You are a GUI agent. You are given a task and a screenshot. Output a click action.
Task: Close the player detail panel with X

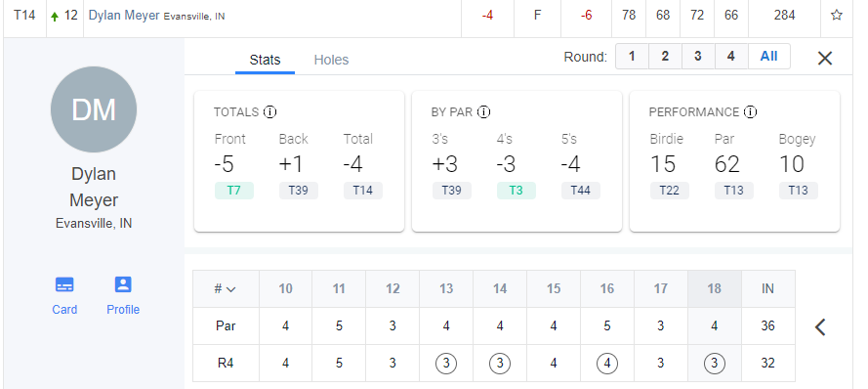825,59
